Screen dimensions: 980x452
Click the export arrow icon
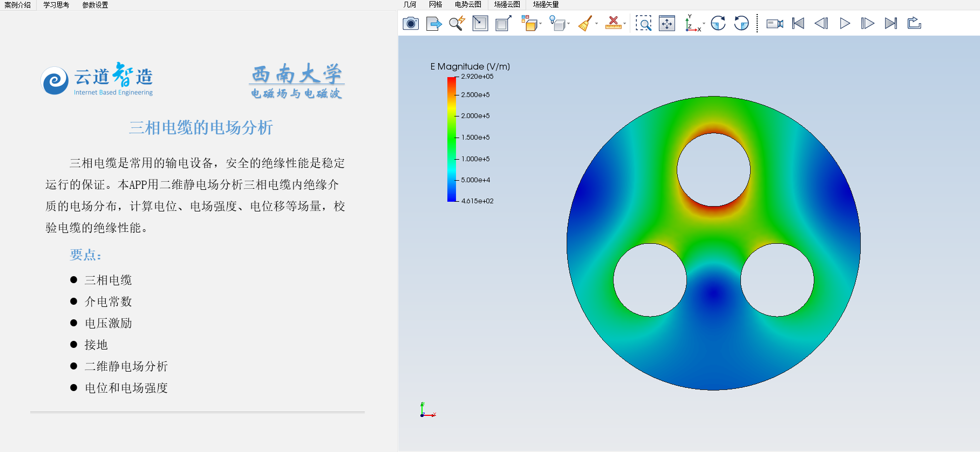(x=434, y=23)
